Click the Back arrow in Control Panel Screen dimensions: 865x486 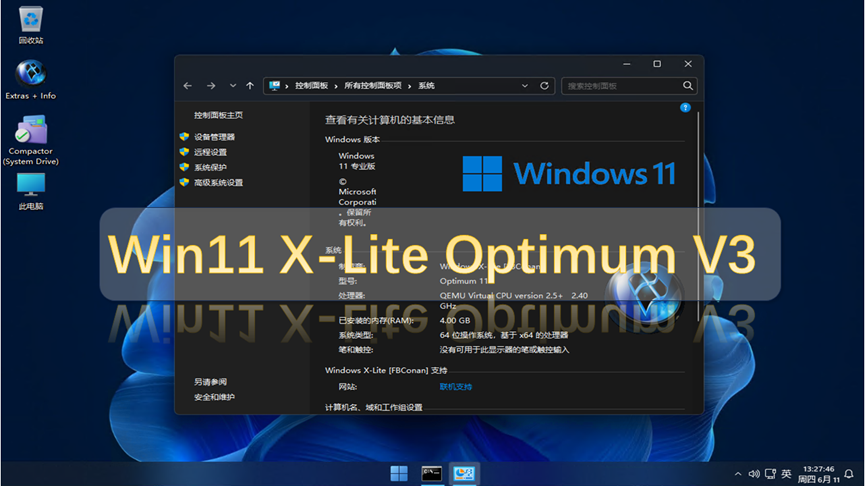click(188, 86)
